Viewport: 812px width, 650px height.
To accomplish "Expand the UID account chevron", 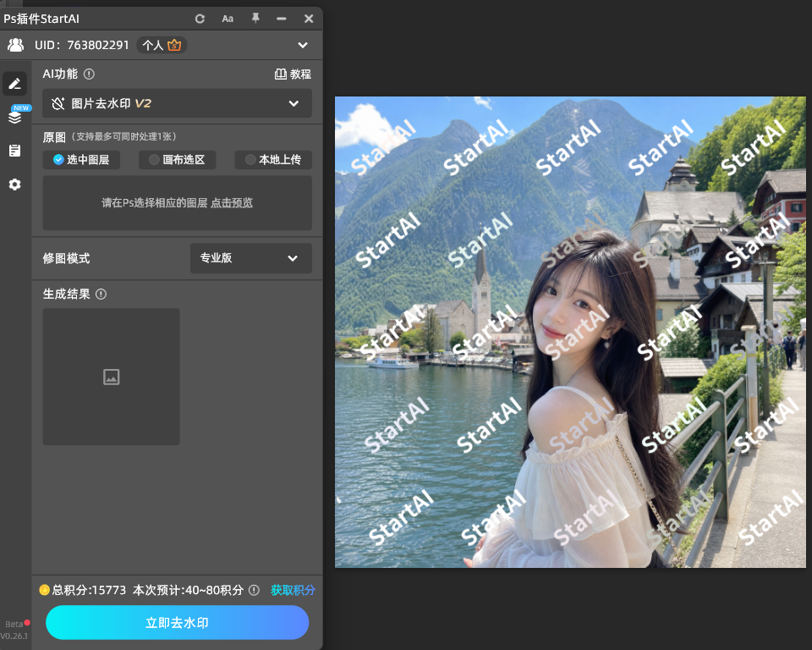I will [x=303, y=45].
